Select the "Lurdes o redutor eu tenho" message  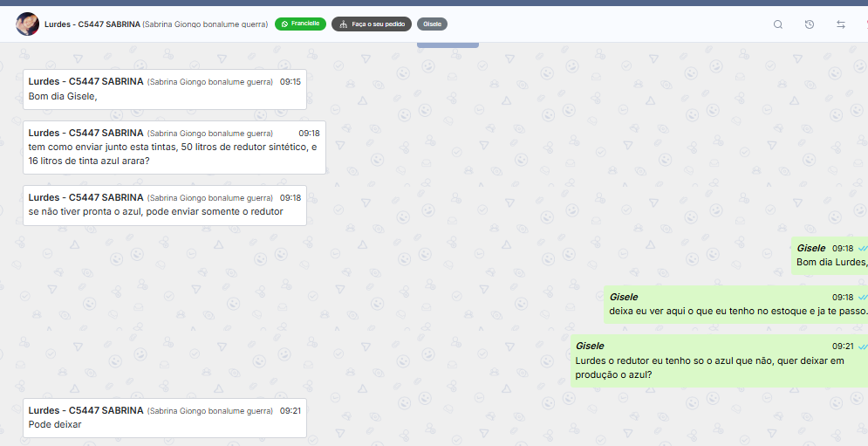tap(719, 360)
